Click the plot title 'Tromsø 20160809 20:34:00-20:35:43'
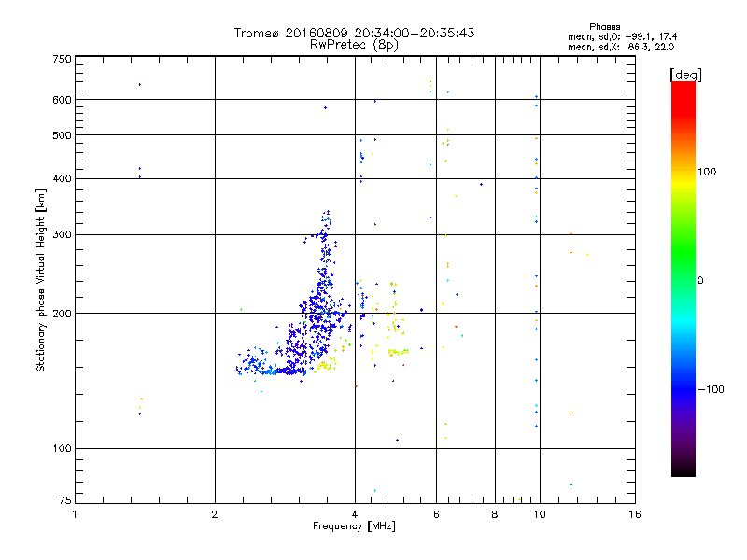Viewport: 747px width, 560px height. tap(354, 33)
